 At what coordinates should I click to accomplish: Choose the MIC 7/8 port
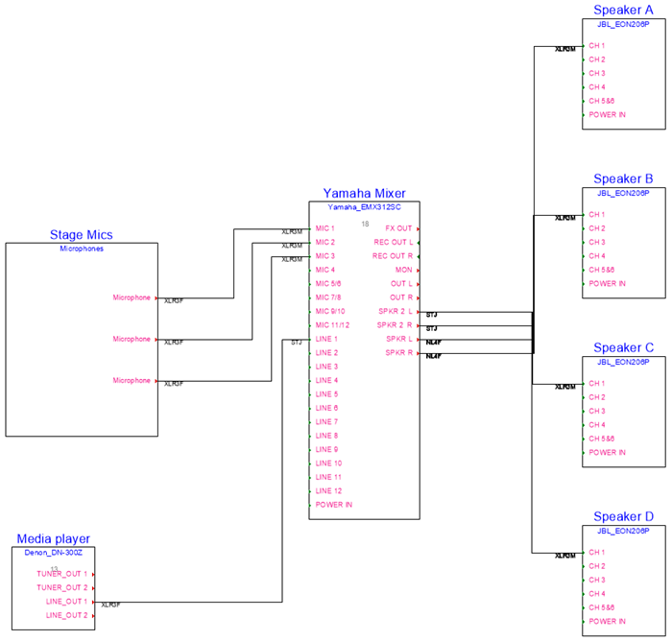328,297
